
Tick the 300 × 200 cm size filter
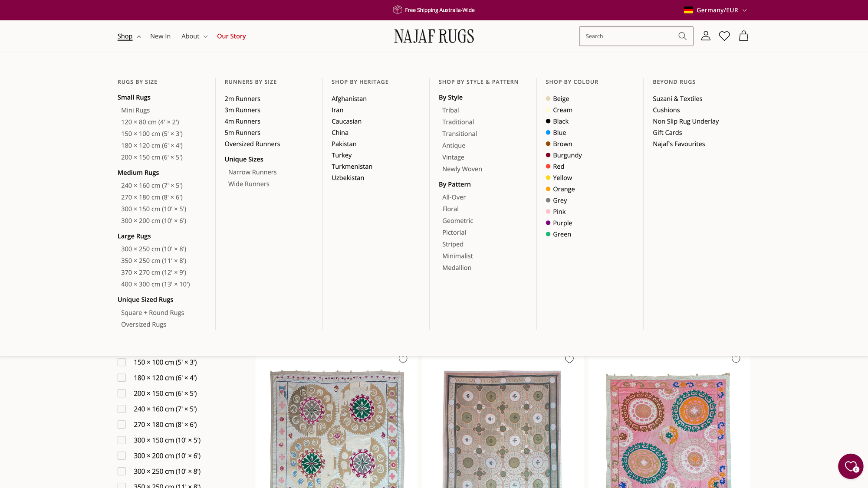tap(122, 456)
